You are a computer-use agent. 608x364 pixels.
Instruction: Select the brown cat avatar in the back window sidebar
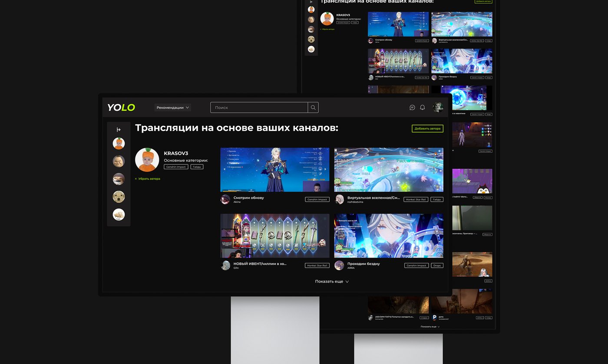click(311, 30)
